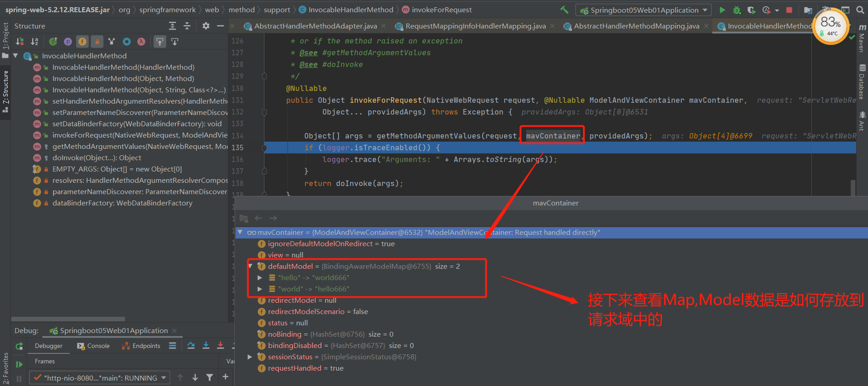The image size is (868, 386).
Task: Open Search Everywhere magnifier icon
Action: point(860,10)
